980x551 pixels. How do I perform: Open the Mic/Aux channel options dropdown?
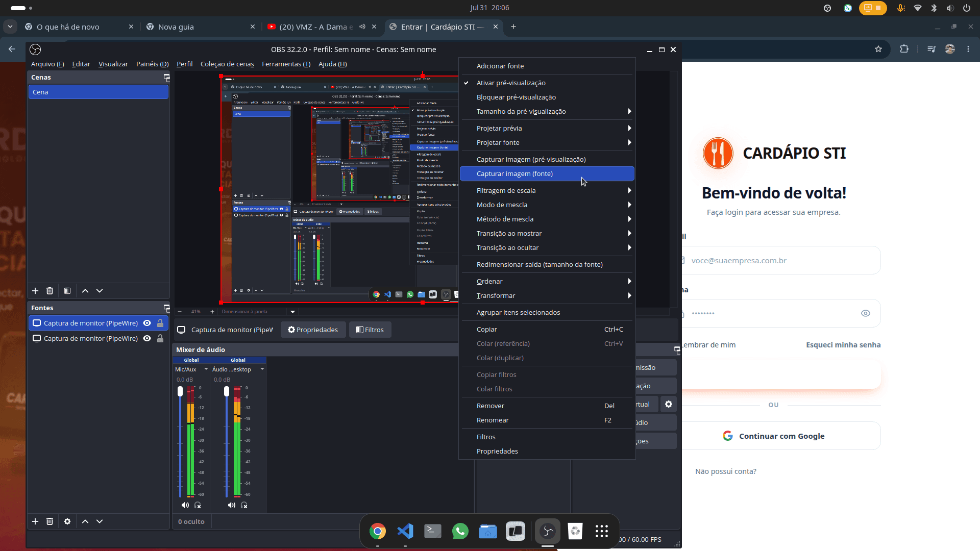206,369
